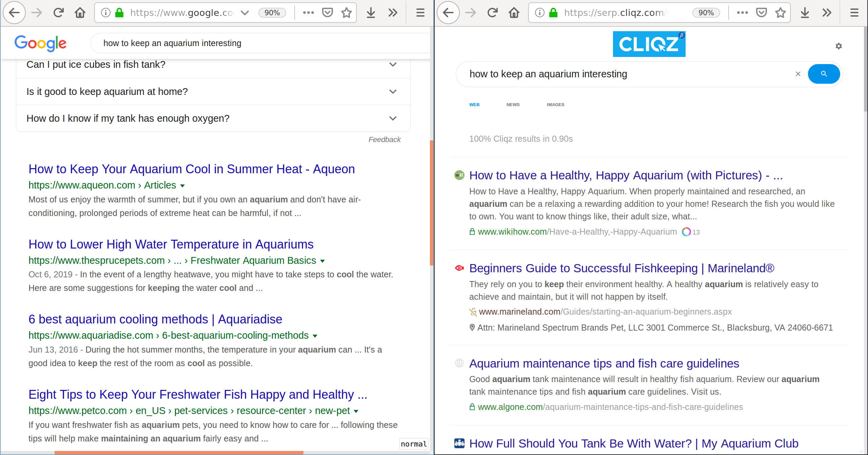Open 'Eight Tips to Keep Your Freshwater Fish Happy' result
The width and height of the screenshot is (868, 455).
click(x=198, y=394)
